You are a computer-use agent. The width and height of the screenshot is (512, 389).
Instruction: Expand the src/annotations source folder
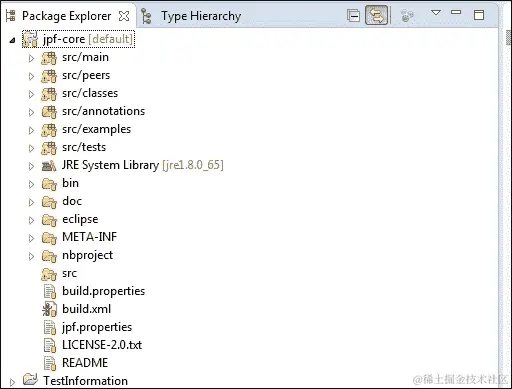point(31,112)
